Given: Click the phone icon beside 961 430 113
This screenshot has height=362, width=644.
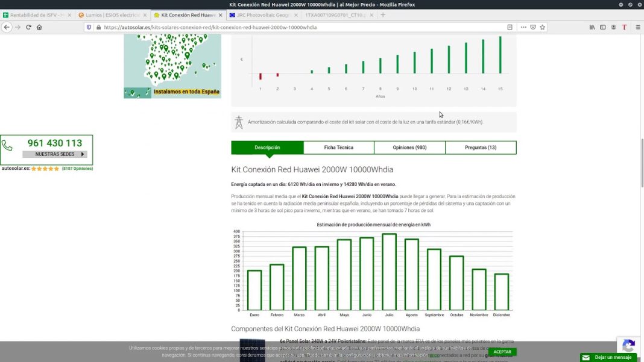Looking at the screenshot, I should 7,145.
